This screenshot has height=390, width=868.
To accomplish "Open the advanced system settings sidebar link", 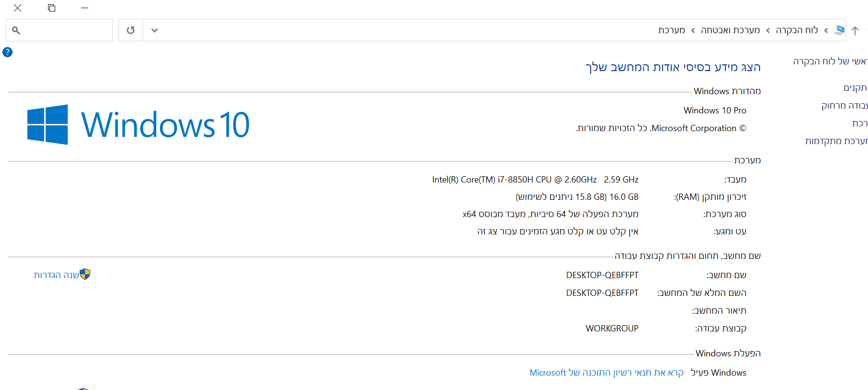I will pyautogui.click(x=836, y=141).
